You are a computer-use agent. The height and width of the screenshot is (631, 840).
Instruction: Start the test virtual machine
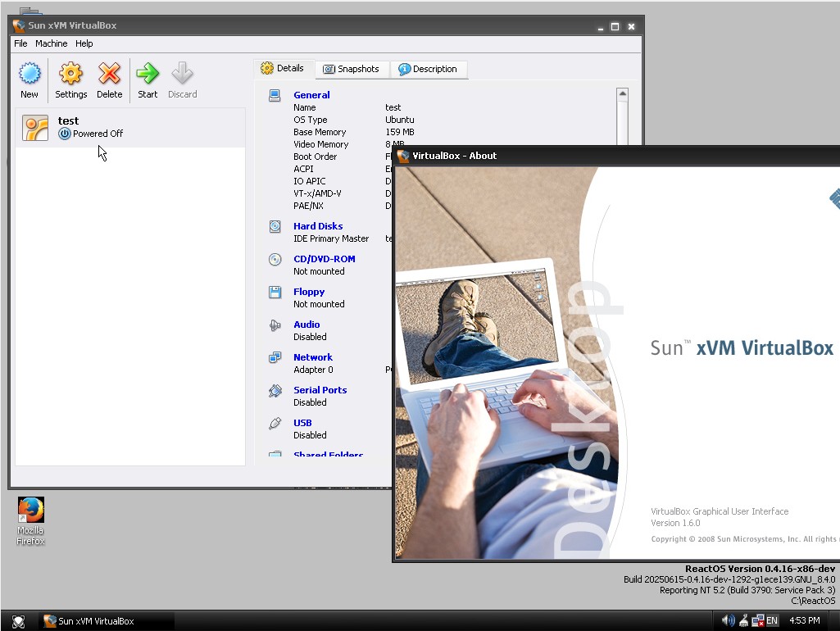pyautogui.click(x=148, y=80)
